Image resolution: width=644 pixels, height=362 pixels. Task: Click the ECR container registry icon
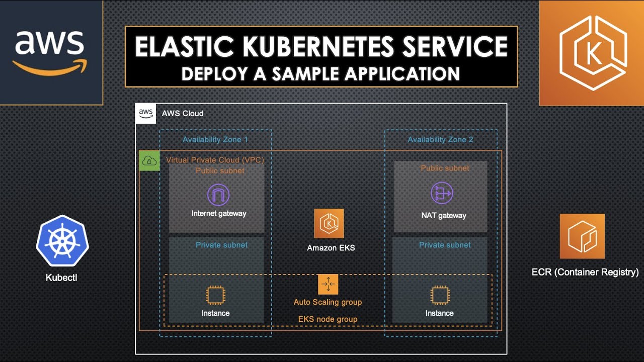click(582, 236)
